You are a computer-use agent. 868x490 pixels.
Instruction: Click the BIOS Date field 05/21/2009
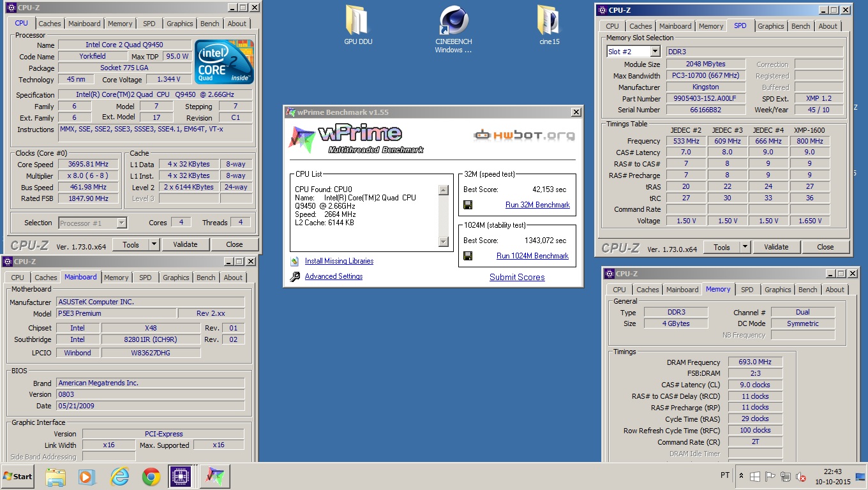pyautogui.click(x=150, y=406)
